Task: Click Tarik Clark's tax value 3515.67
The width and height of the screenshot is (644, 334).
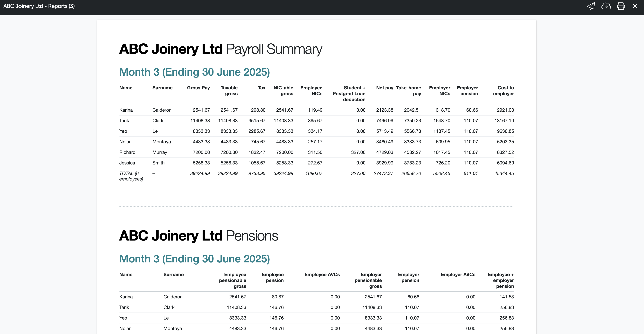Action: (257, 120)
